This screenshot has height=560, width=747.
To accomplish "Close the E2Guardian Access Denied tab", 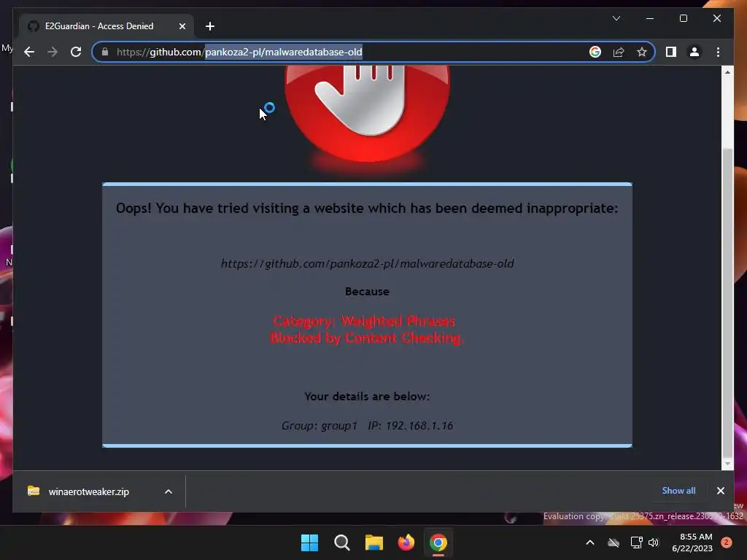I will (x=182, y=26).
